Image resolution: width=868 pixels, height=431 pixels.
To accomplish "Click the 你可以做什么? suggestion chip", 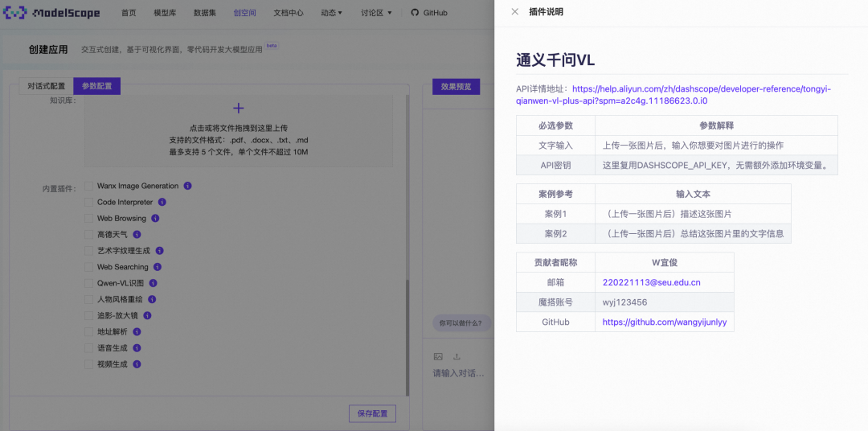I will coord(461,323).
